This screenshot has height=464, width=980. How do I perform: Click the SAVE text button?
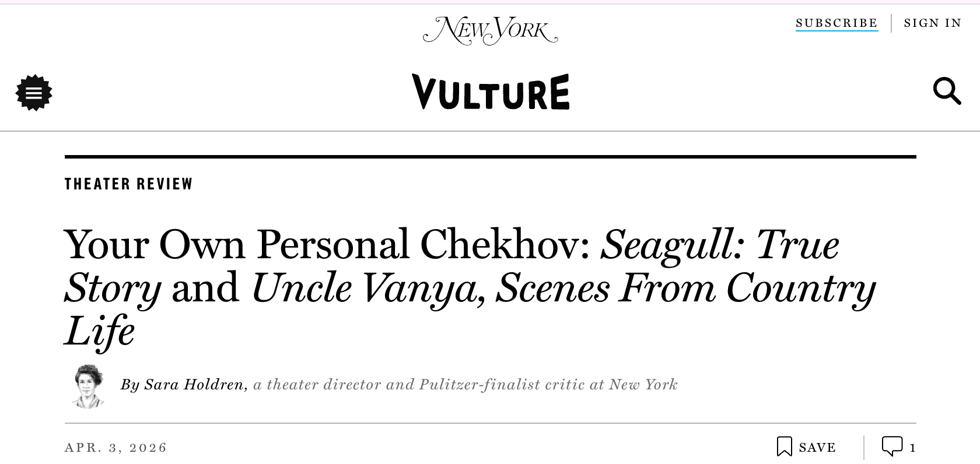(817, 448)
